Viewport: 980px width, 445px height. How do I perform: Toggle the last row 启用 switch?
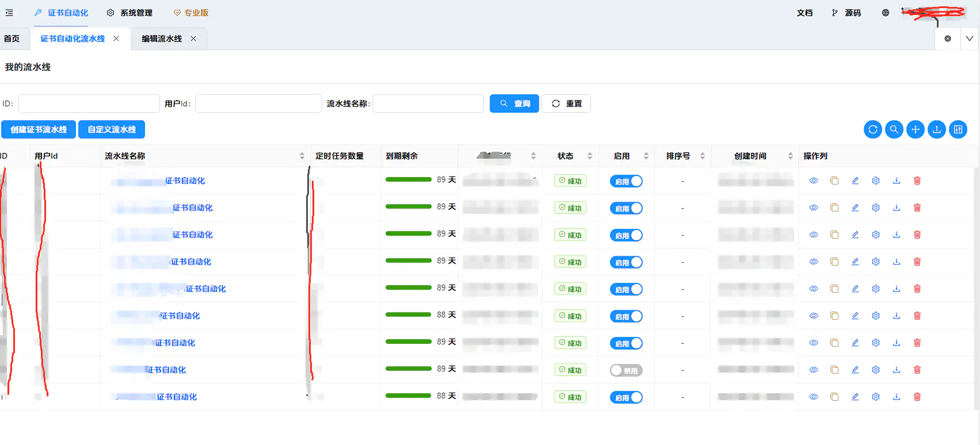tap(626, 397)
